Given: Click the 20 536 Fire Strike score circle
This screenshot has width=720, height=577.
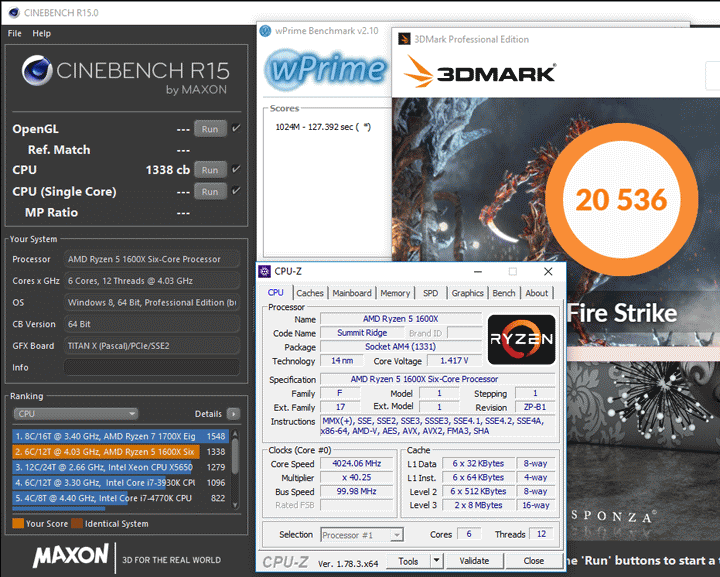Looking at the screenshot, I should point(621,200).
